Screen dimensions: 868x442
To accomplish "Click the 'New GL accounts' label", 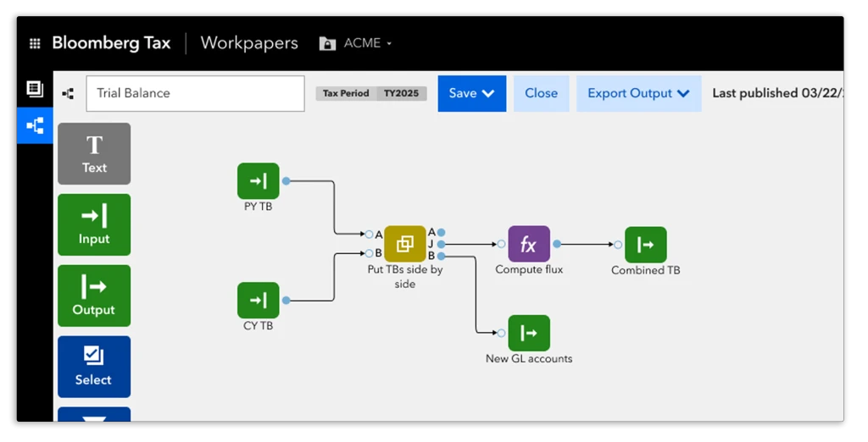I will point(529,358).
